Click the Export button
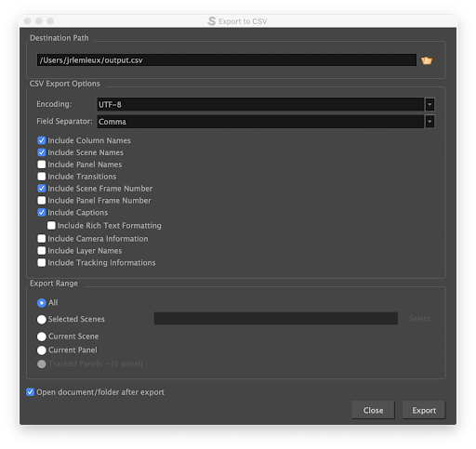This screenshot has width=476, height=449. point(424,410)
